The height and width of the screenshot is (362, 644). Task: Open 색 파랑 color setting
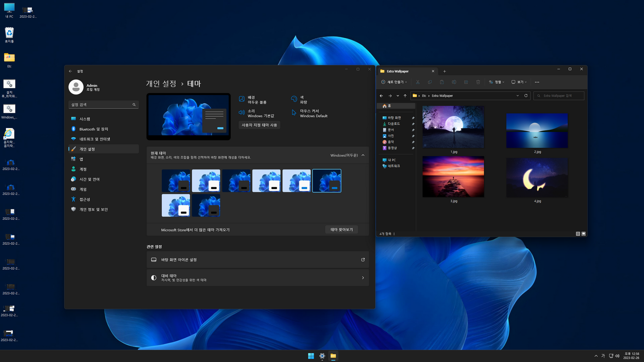pos(299,100)
